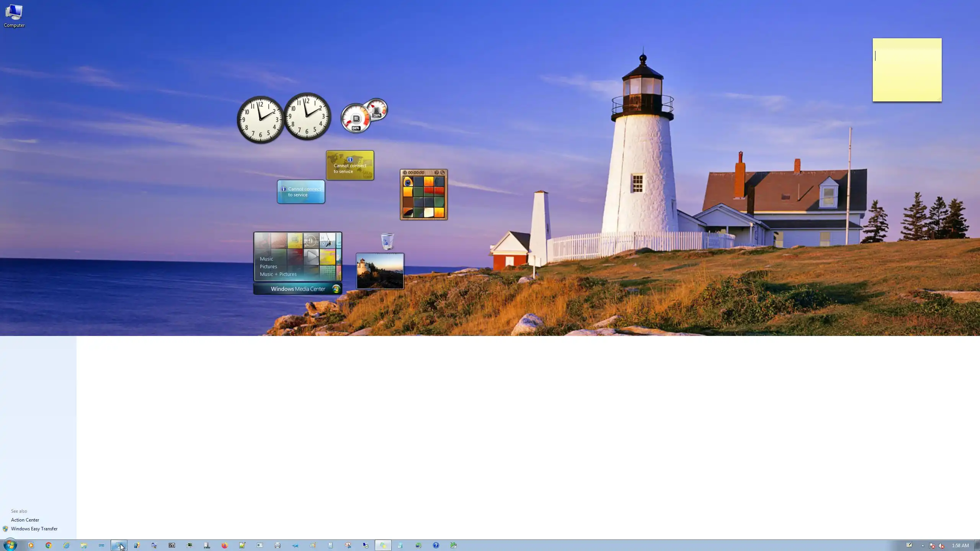The width and height of the screenshot is (980, 551).
Task: Open the Recycle Bin on the desktop
Action: pyautogui.click(x=387, y=241)
